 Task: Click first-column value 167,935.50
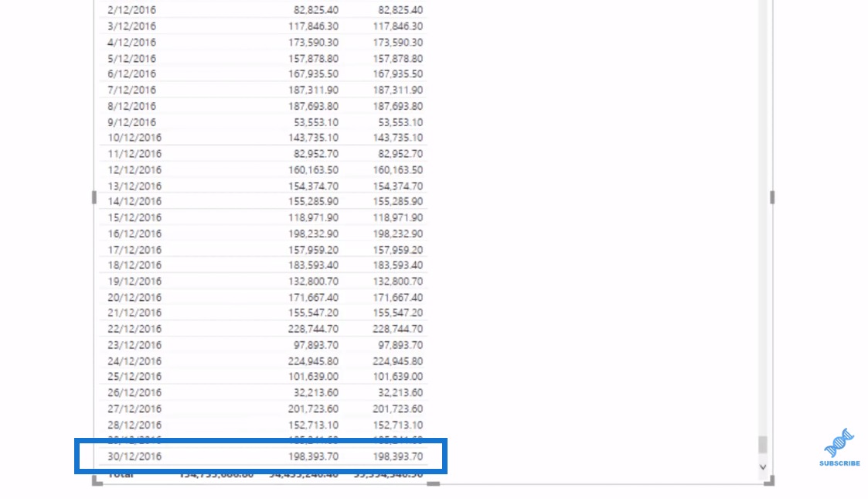pyautogui.click(x=313, y=73)
